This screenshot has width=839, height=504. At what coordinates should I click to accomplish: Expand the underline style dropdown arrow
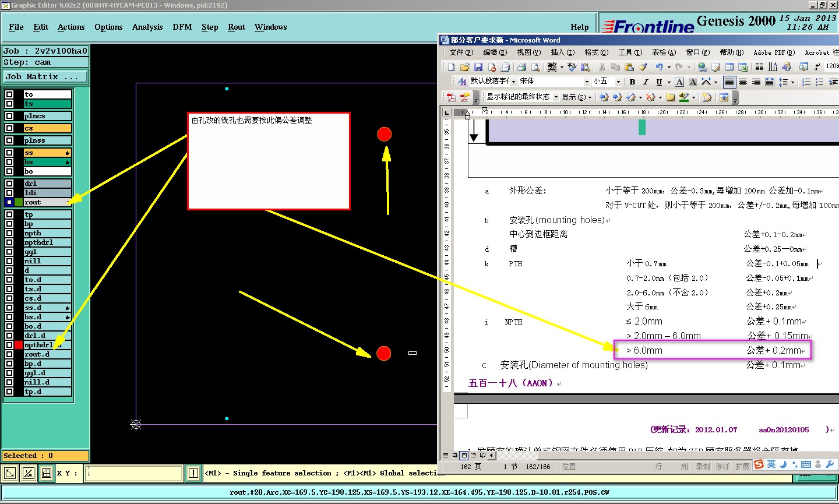click(x=669, y=82)
